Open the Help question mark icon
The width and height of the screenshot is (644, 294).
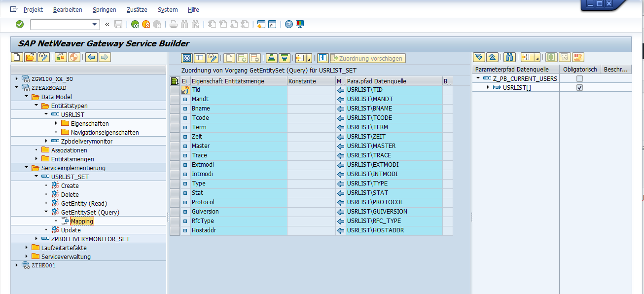(x=289, y=24)
